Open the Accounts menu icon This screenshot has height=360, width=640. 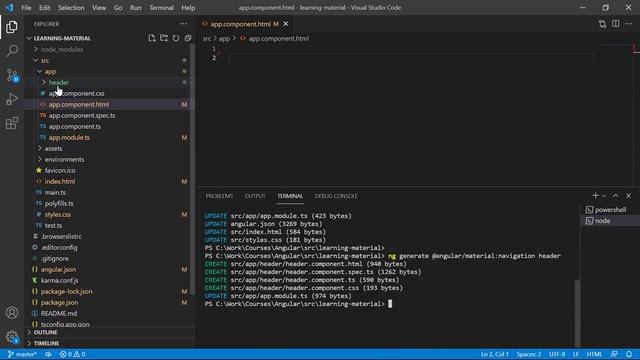coord(12,313)
